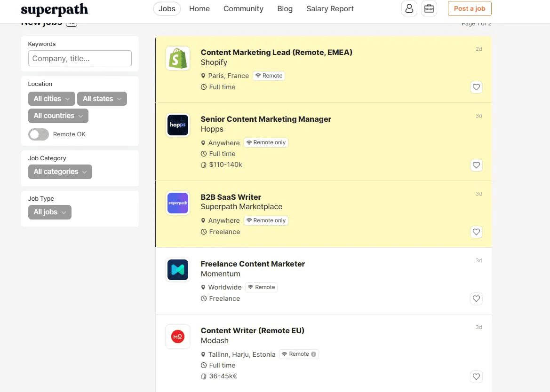The height and width of the screenshot is (392, 550).
Task: Select the Jobs nav tab
Action: [167, 9]
